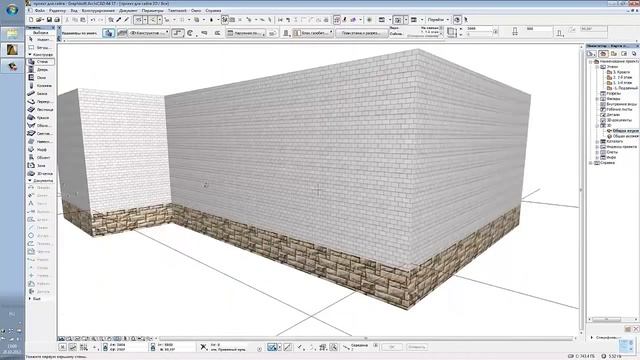Select '3. Кровля' story in Navigator

618,72
